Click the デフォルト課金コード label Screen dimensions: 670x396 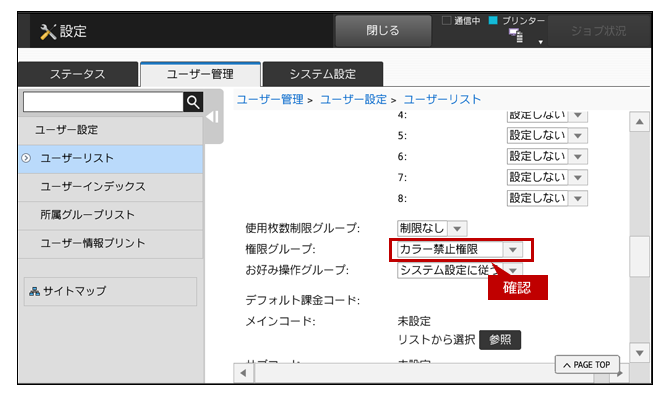click(303, 300)
